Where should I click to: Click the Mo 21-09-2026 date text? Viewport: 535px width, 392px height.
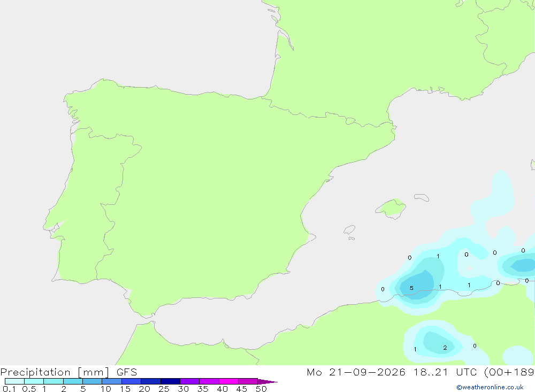tap(356, 372)
